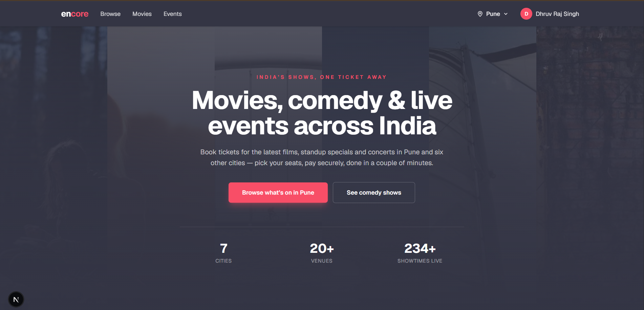
Task: Click the D profile avatar
Action: click(x=526, y=14)
